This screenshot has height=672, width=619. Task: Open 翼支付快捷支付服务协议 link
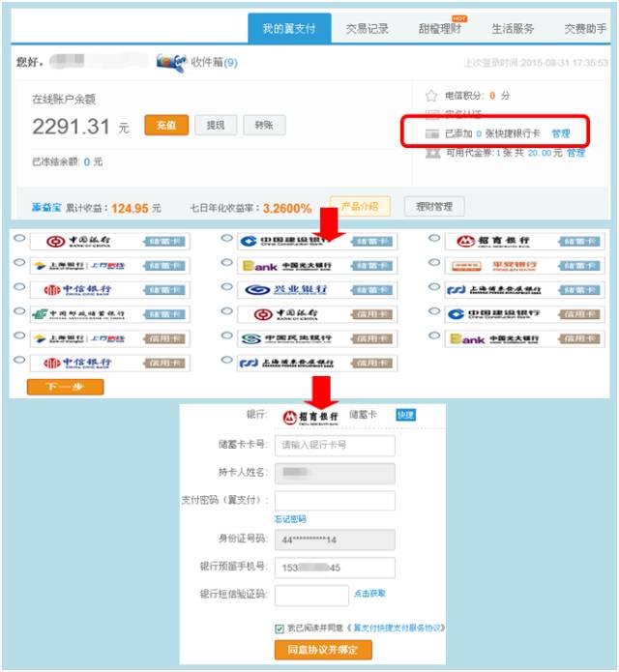pyautogui.click(x=398, y=628)
